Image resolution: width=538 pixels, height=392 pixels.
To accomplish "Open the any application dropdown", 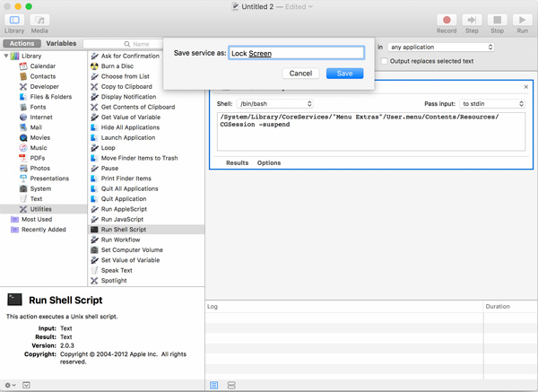I will [x=441, y=47].
